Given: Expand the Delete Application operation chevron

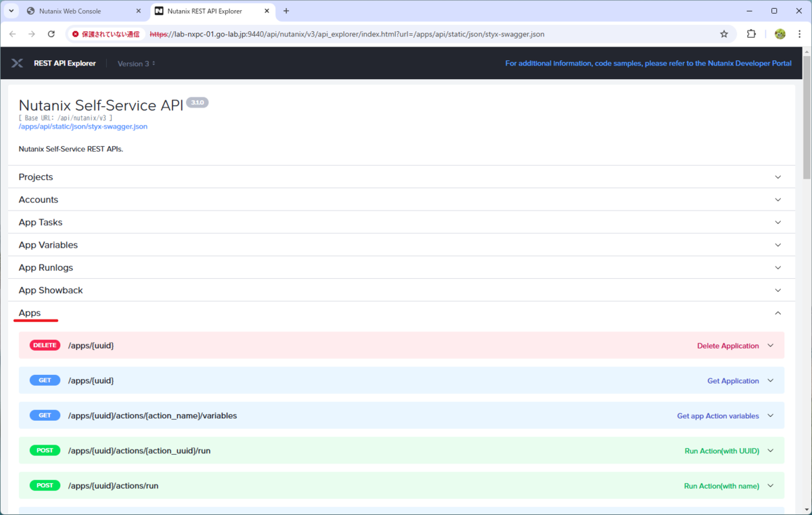Looking at the screenshot, I should 770,346.
